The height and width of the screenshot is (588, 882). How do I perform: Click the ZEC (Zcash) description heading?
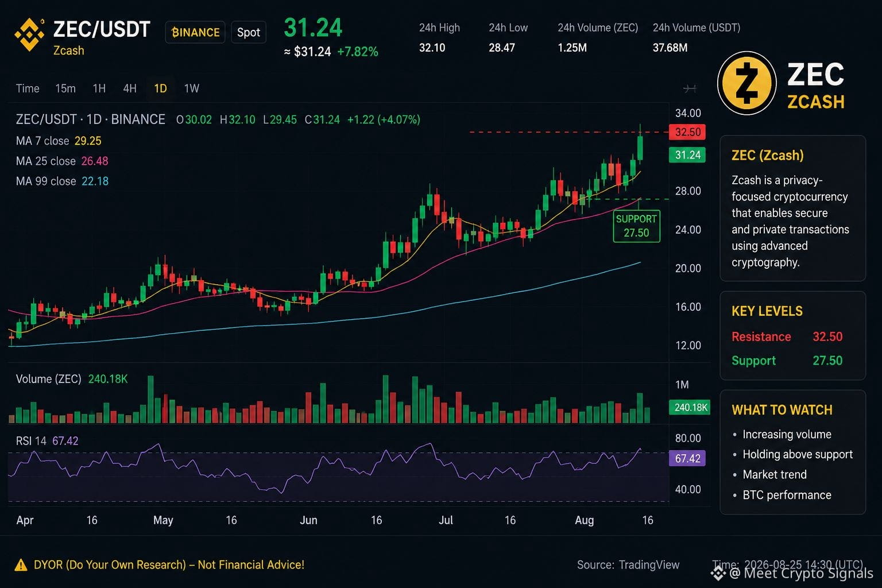point(768,155)
